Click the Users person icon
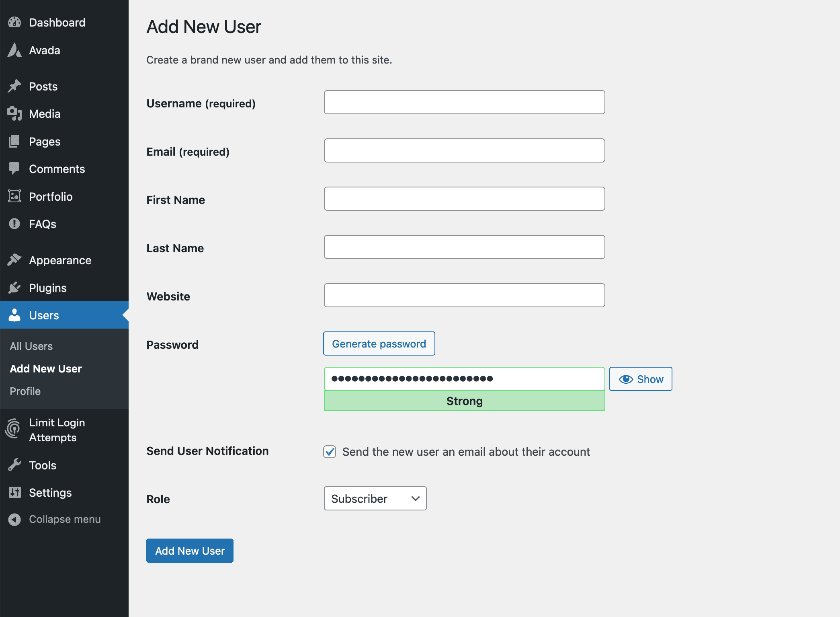The width and height of the screenshot is (840, 617). pos(14,315)
